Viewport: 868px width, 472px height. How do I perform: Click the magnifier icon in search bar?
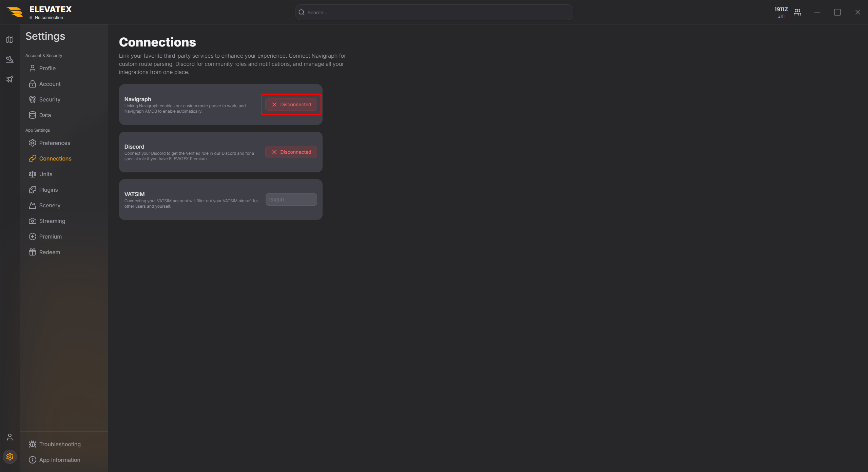coord(302,12)
